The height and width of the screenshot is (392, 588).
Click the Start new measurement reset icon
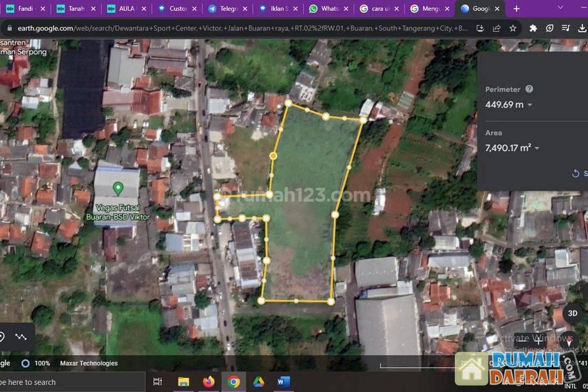tap(575, 173)
